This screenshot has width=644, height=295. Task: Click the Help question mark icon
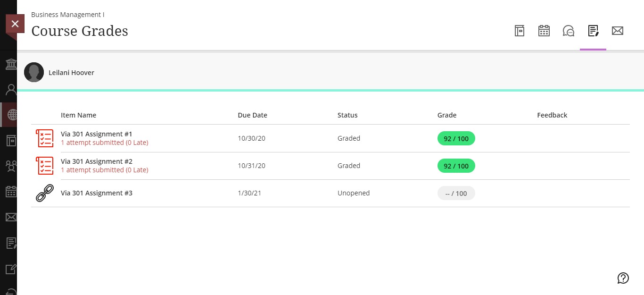pyautogui.click(x=623, y=278)
